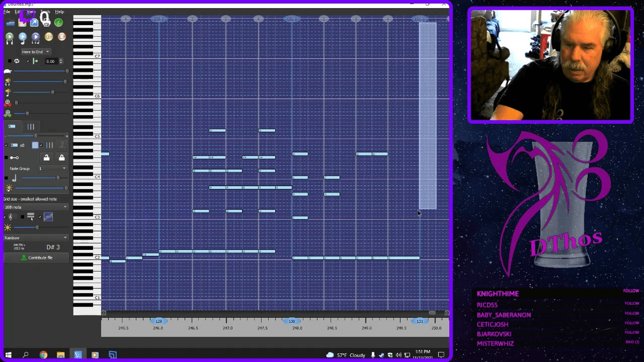Open the 'Here to End' playback range dropdown
Image resolution: width=644 pixels, height=362 pixels.
coord(36,51)
